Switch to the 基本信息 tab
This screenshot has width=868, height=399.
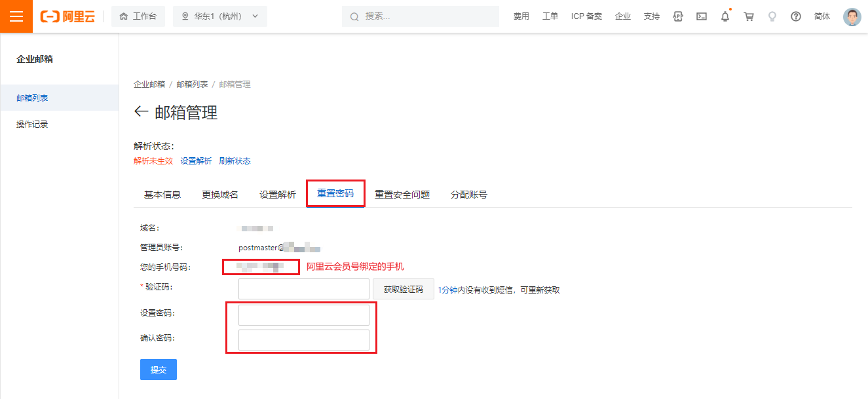[162, 195]
